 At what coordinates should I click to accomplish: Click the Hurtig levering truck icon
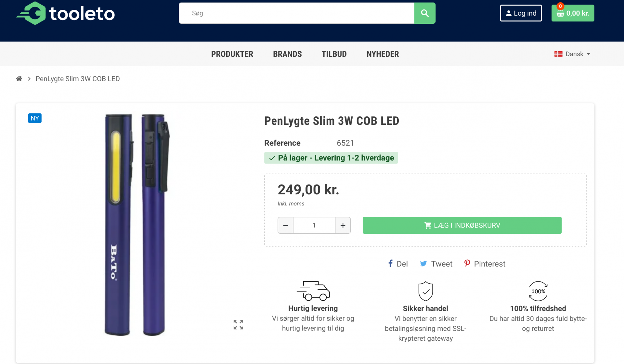(313, 291)
